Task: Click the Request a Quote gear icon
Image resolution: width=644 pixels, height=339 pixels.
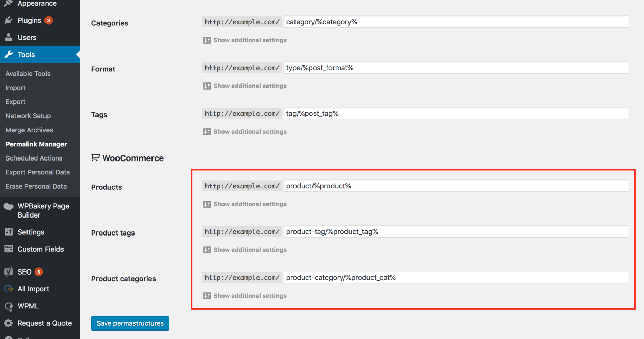Action: (8, 323)
